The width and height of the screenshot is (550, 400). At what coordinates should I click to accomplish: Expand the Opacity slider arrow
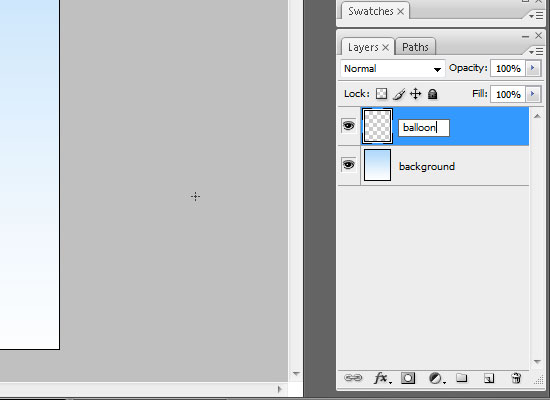pyautogui.click(x=533, y=68)
